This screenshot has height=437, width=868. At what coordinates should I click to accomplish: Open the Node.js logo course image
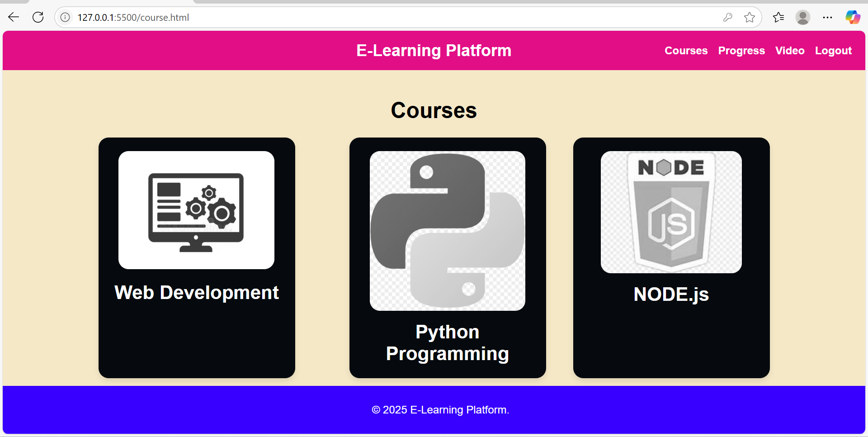tap(671, 212)
